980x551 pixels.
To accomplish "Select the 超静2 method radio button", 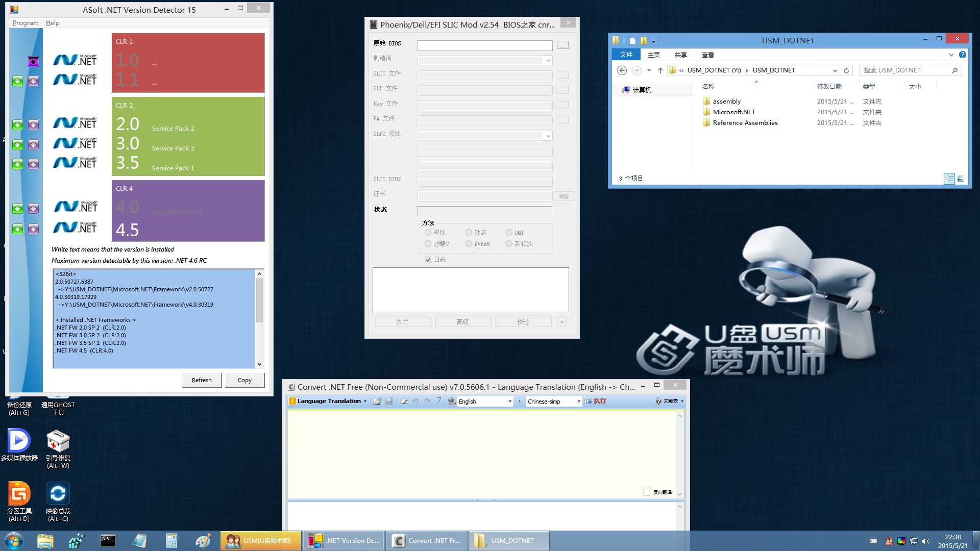I will pos(428,244).
